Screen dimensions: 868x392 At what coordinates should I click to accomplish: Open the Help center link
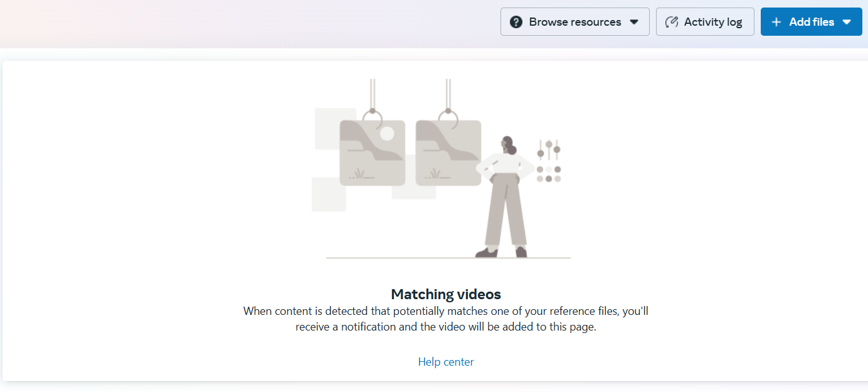(x=446, y=362)
